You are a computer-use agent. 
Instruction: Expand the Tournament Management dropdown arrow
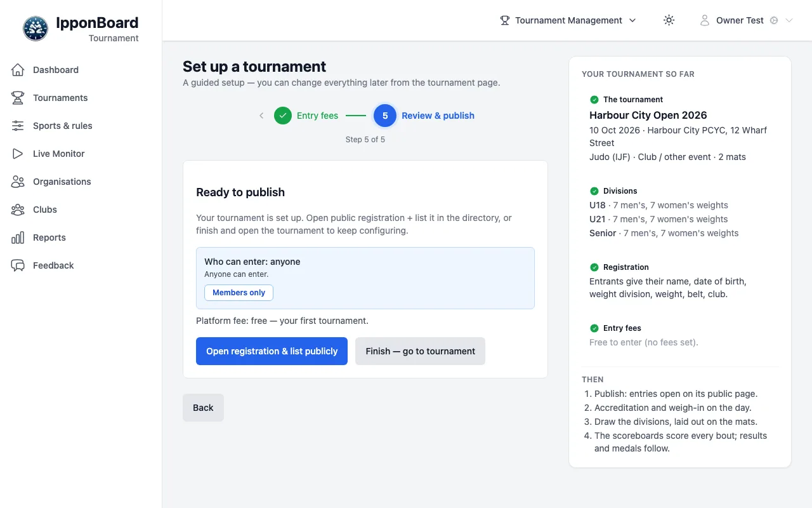(x=632, y=20)
